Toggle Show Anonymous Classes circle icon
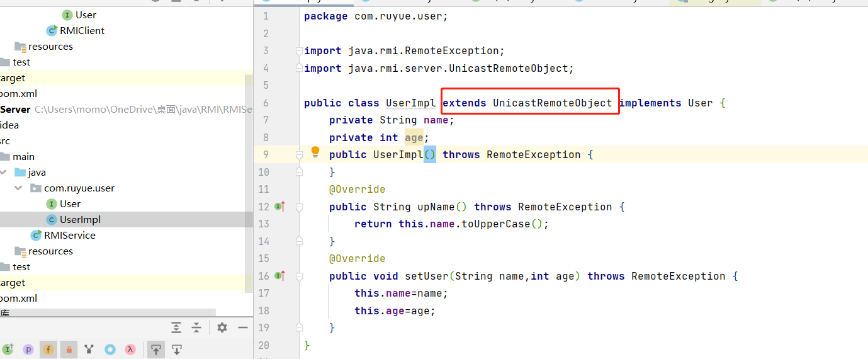Viewport: 868px width, 359px height. pos(110,350)
